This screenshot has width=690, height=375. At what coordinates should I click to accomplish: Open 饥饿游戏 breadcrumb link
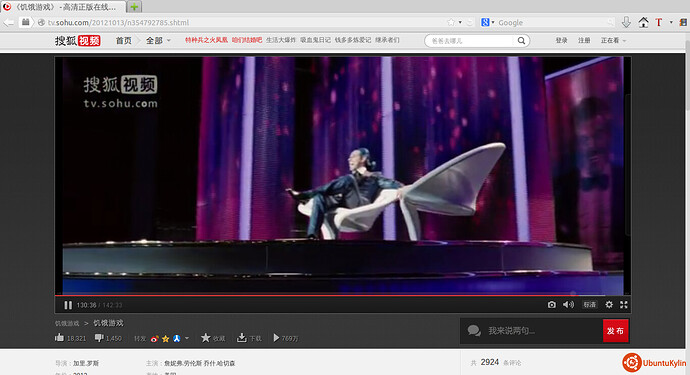(x=67, y=324)
